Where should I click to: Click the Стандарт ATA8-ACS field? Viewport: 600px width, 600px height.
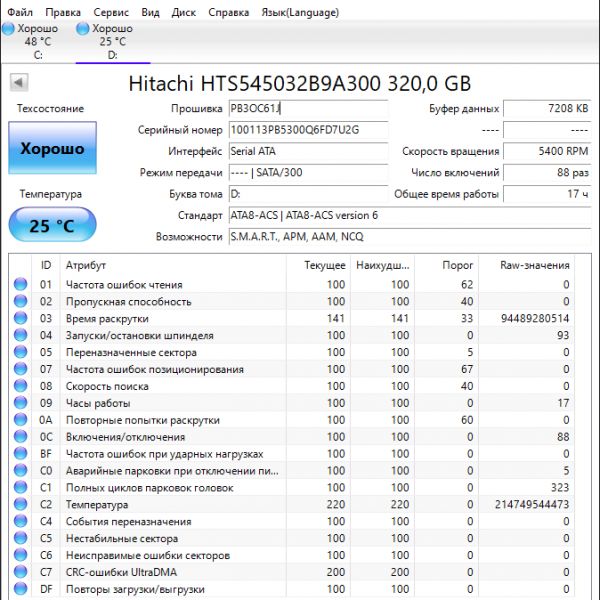point(410,216)
